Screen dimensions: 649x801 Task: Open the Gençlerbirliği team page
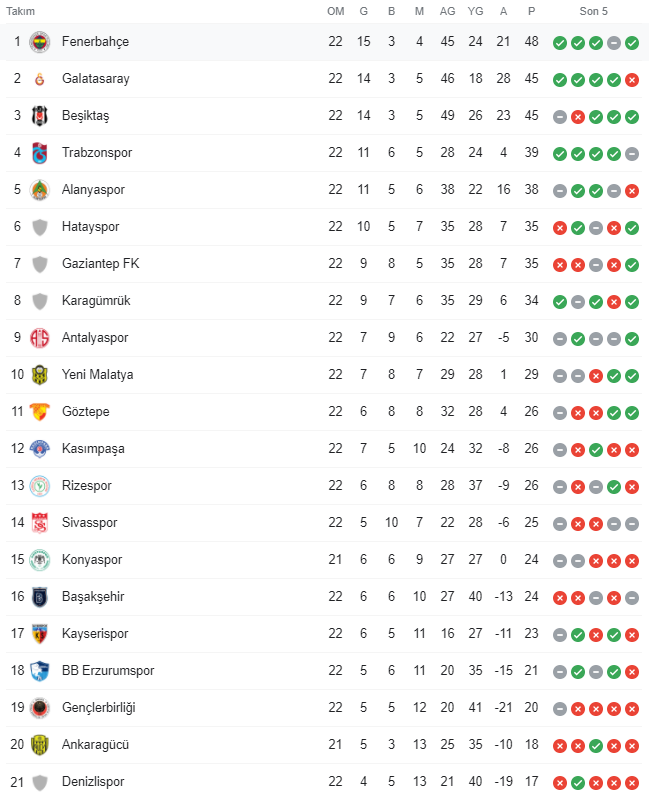point(99,708)
